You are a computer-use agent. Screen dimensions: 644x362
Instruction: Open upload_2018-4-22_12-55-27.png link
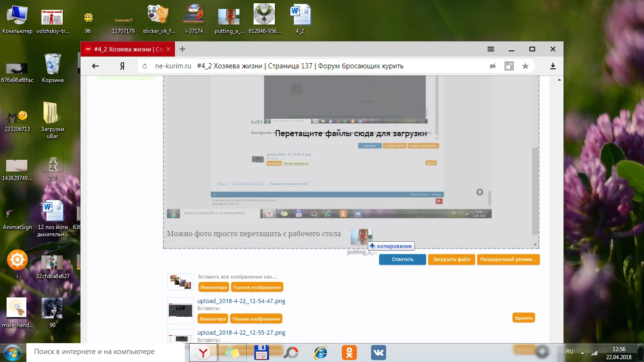click(x=241, y=333)
